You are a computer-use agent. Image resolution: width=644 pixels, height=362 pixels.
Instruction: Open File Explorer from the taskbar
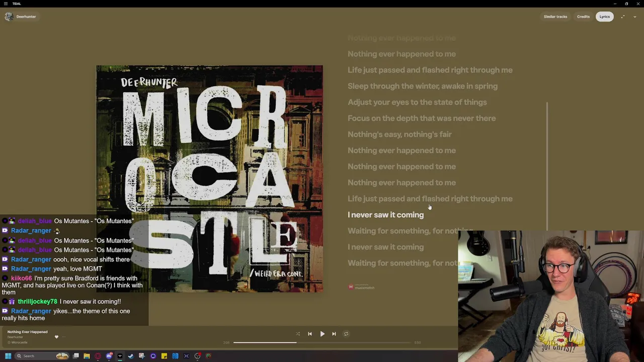pos(87,356)
